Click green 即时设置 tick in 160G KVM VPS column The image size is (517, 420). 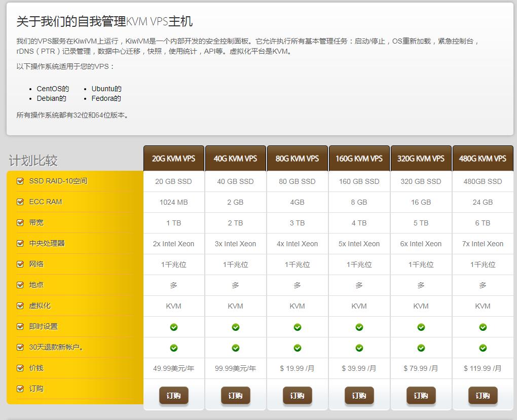pyautogui.click(x=359, y=327)
